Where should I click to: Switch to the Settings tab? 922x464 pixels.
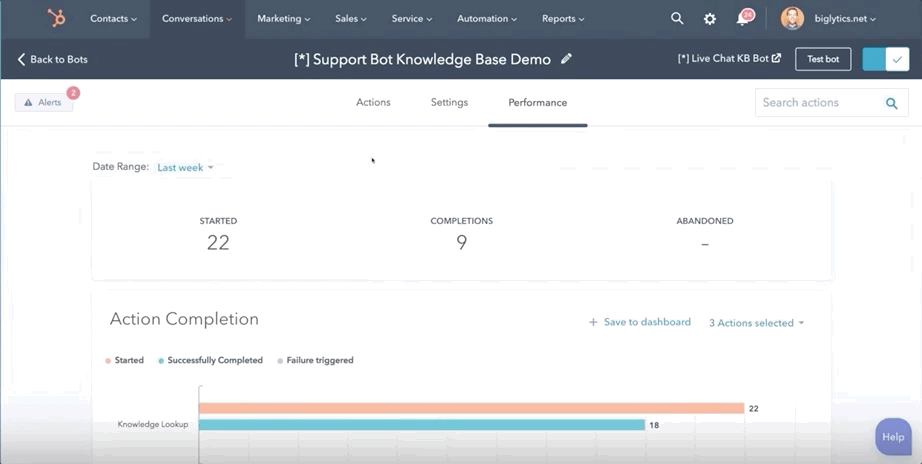click(x=449, y=102)
